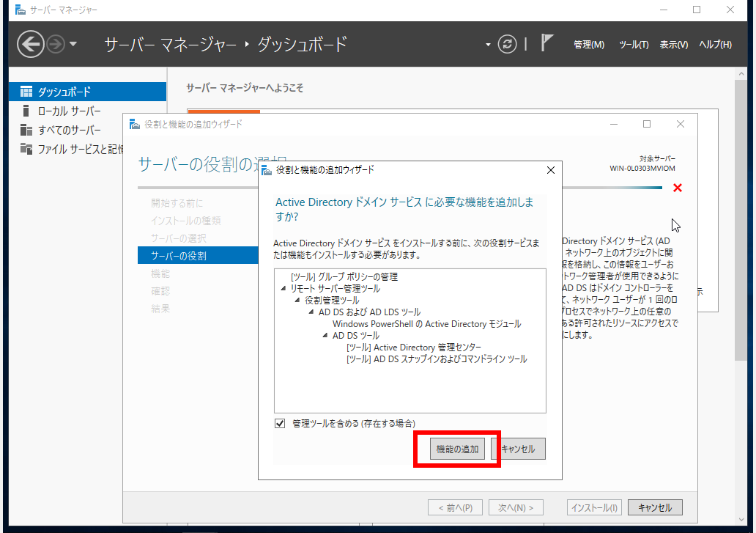Collapse リモート サーバー管理ツール tree node

[283, 288]
